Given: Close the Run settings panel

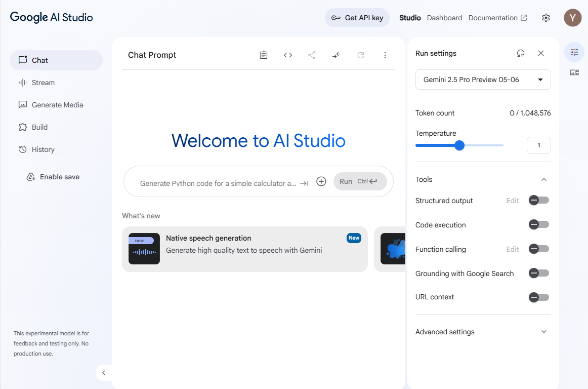Looking at the screenshot, I should click(x=541, y=53).
